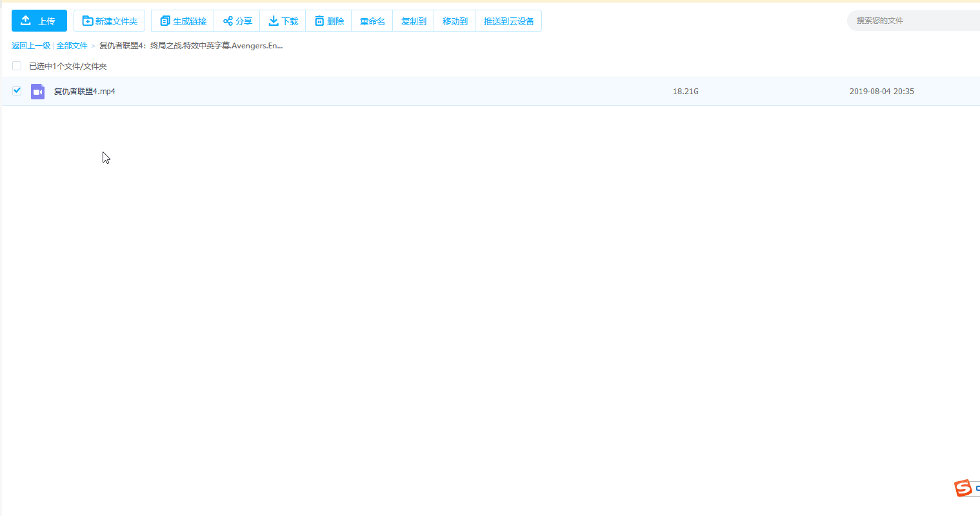The width and height of the screenshot is (980, 516).
Task: Go back with 返回上一级 link
Action: point(31,46)
